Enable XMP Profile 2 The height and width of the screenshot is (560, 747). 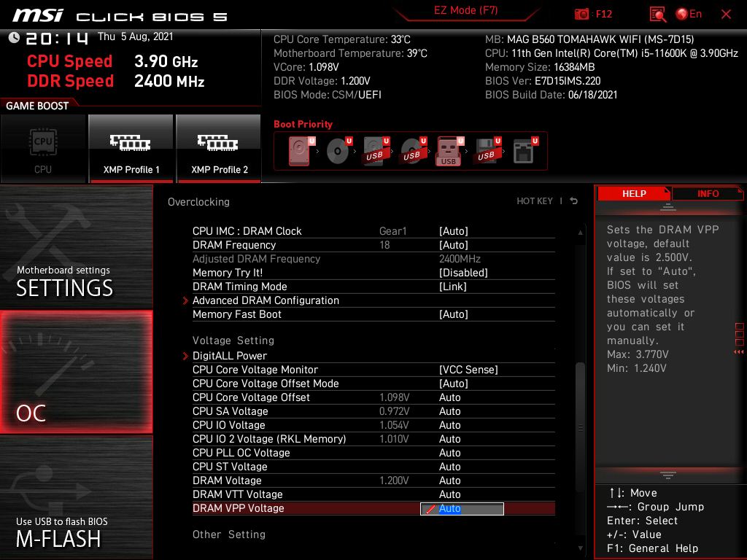pyautogui.click(x=219, y=149)
